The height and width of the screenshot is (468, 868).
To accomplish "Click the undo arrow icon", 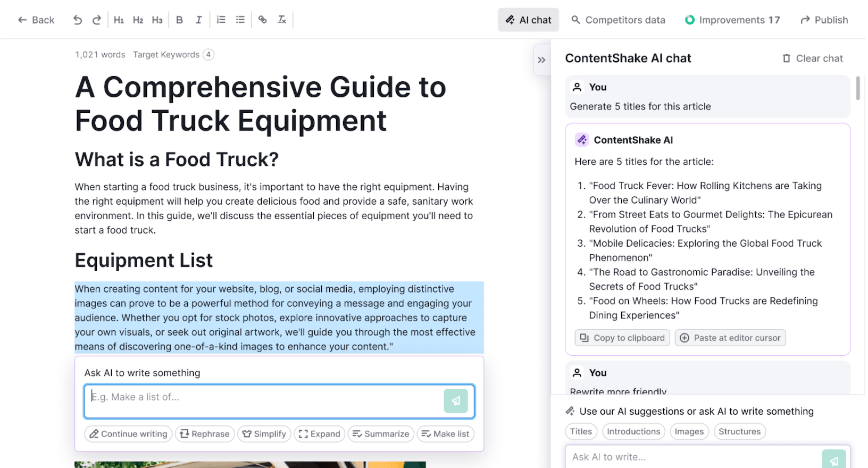I will [x=78, y=20].
